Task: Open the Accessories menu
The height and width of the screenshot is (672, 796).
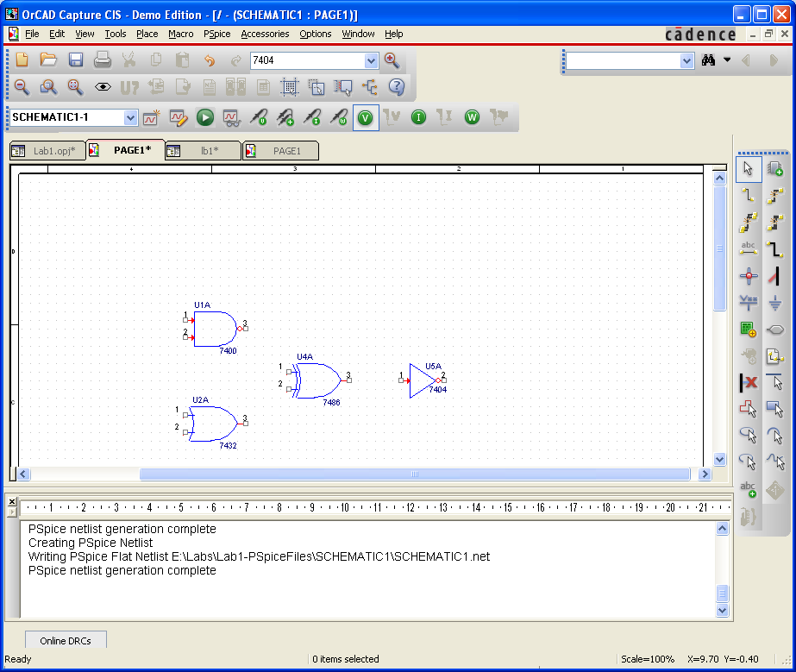Action: coord(265,34)
